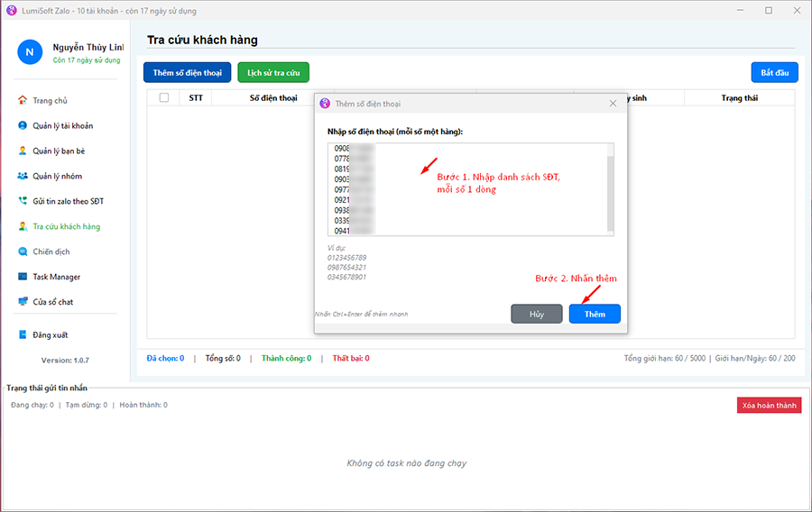
Task: Click Thêm số điện thoại button
Action: coord(187,72)
